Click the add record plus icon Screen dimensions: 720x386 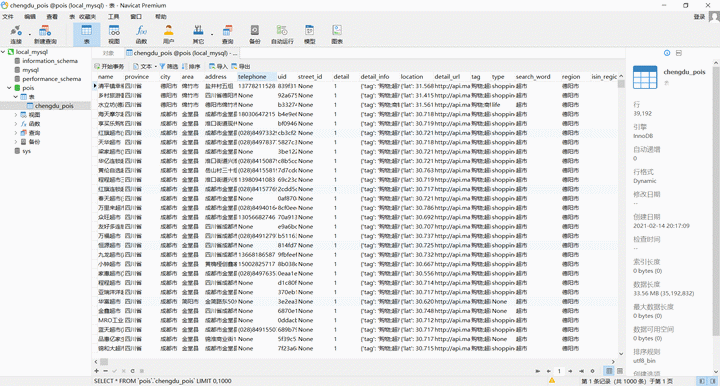click(96, 371)
